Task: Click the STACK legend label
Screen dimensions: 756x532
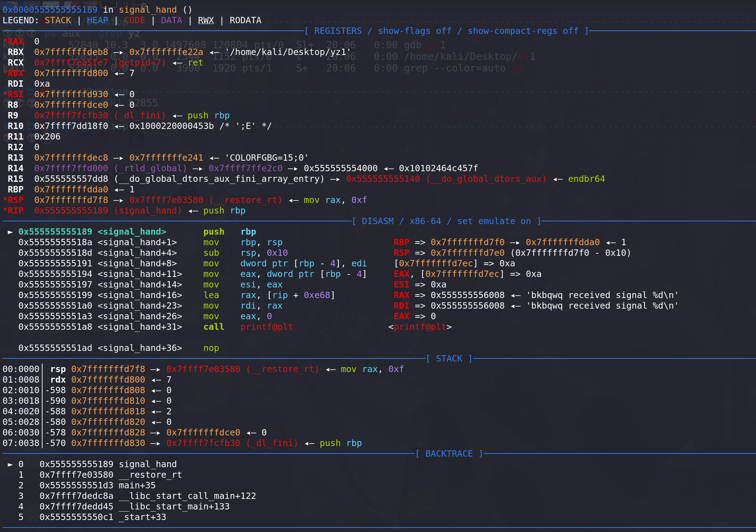Action: point(58,20)
